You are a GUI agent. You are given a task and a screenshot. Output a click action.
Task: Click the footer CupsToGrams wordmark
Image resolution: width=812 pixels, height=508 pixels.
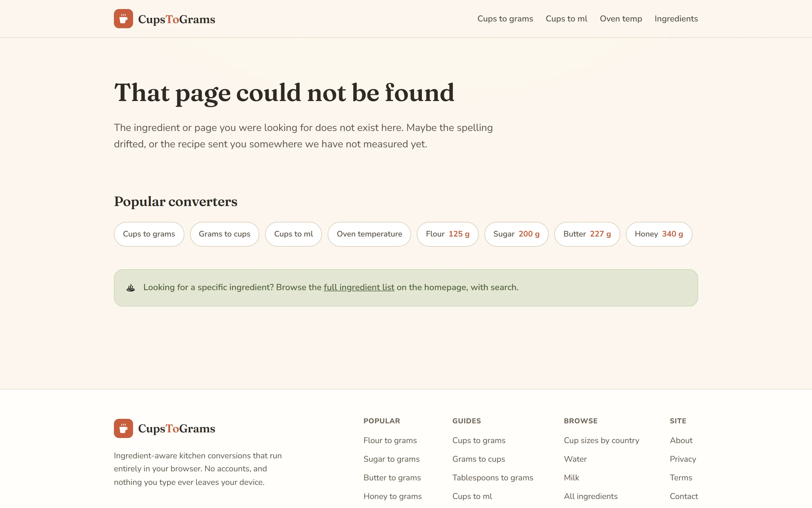tap(176, 428)
